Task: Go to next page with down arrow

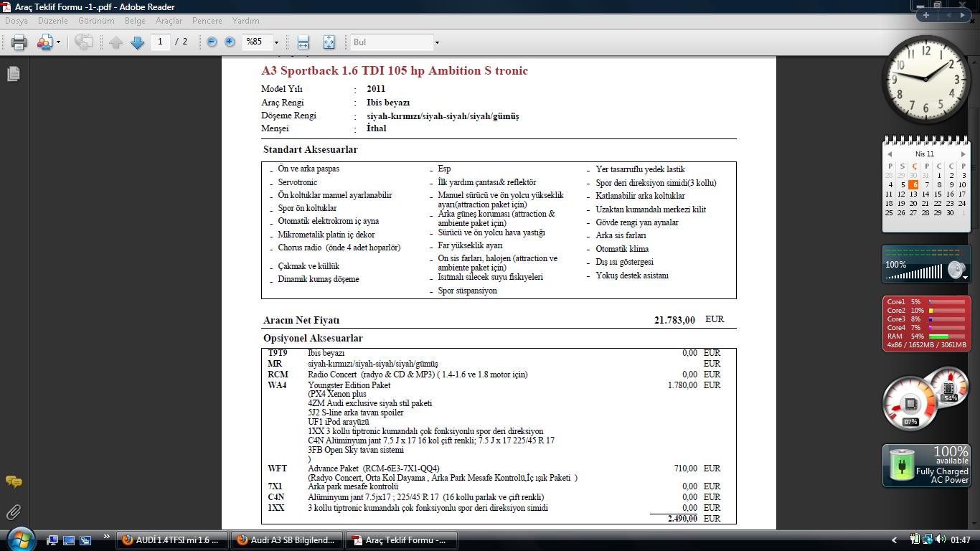Action: 137,42
